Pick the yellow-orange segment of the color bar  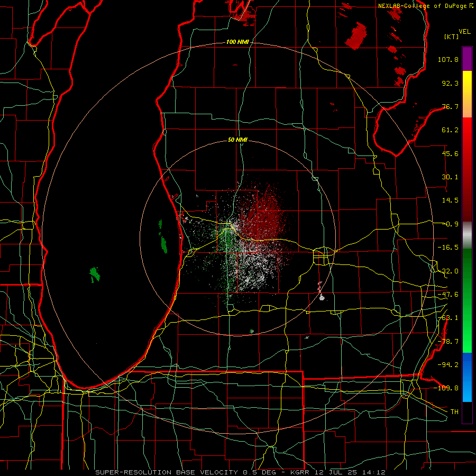click(x=467, y=94)
